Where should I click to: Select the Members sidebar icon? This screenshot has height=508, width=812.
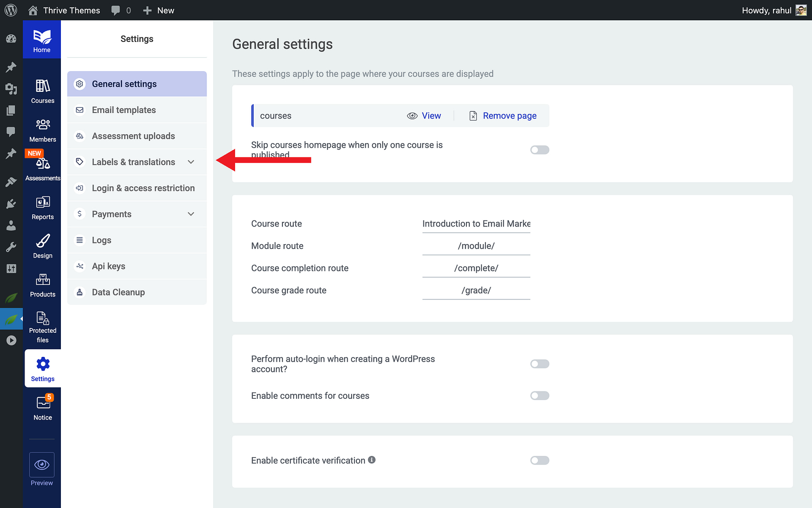[x=42, y=129]
